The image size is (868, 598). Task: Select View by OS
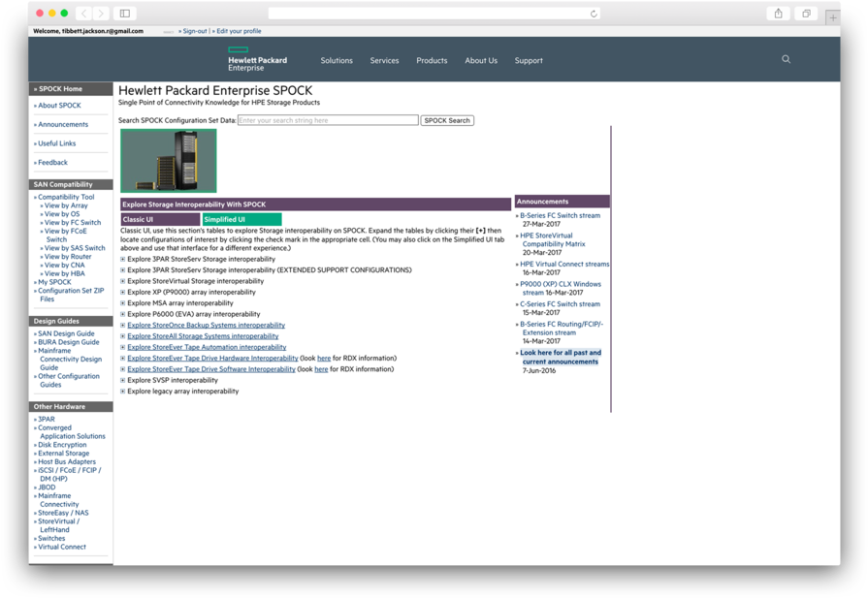pos(62,213)
